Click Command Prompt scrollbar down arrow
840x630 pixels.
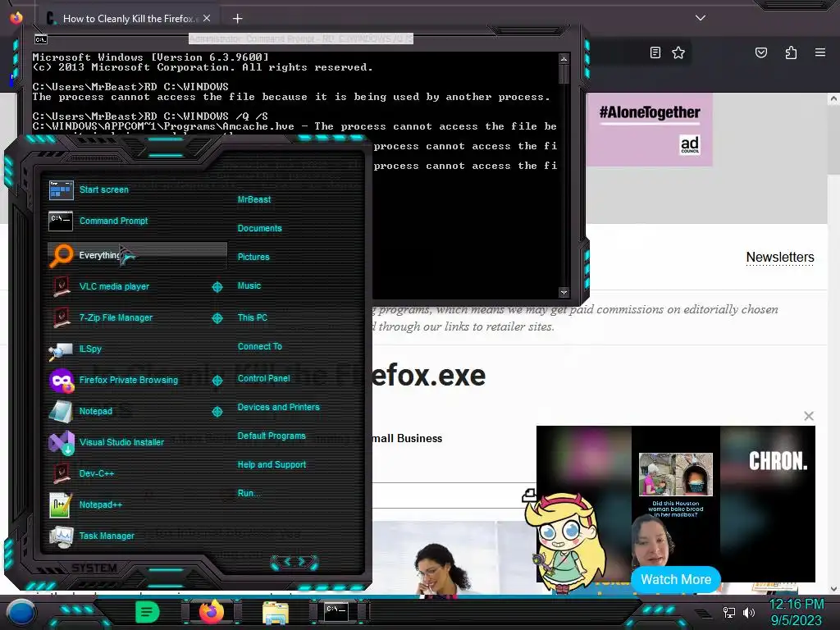click(564, 292)
